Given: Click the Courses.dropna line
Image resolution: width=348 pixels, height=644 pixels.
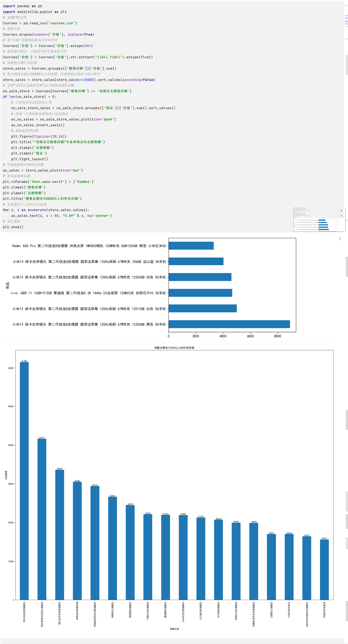Looking at the screenshot, I should (48, 35).
